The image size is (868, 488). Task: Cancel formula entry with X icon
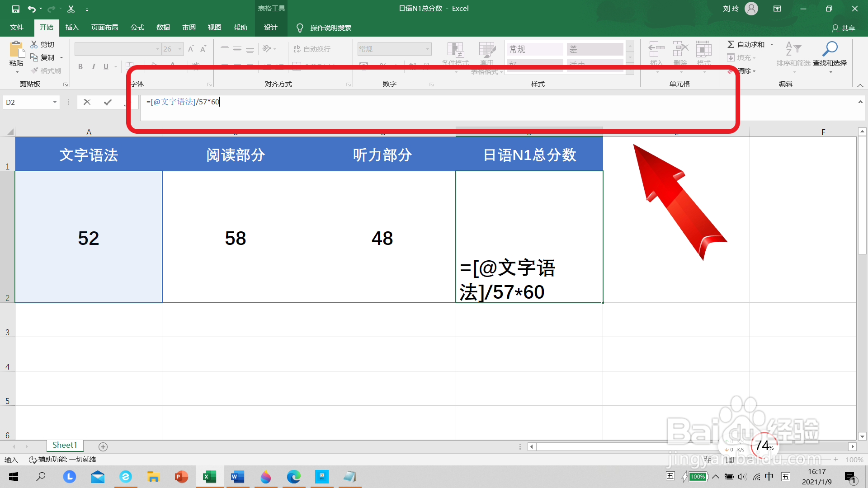pyautogui.click(x=87, y=102)
